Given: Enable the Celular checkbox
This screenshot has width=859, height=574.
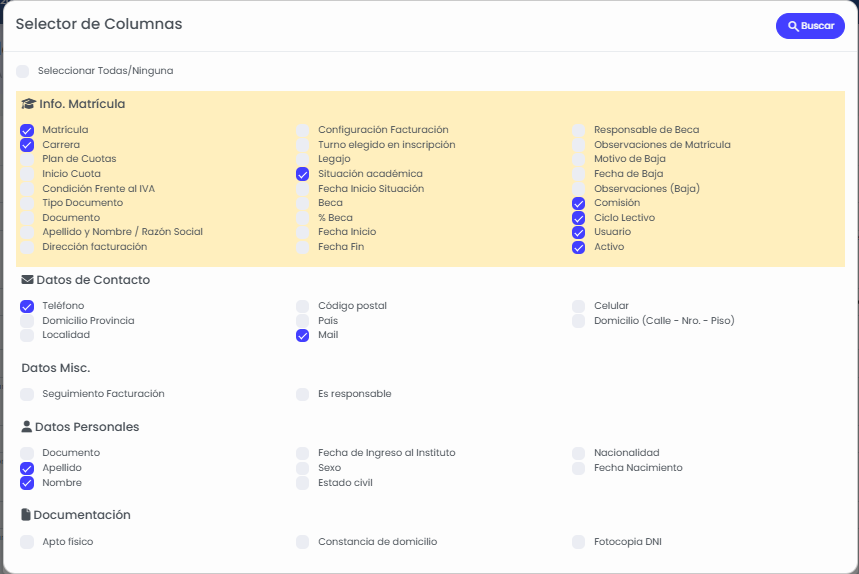Looking at the screenshot, I should 579,306.
